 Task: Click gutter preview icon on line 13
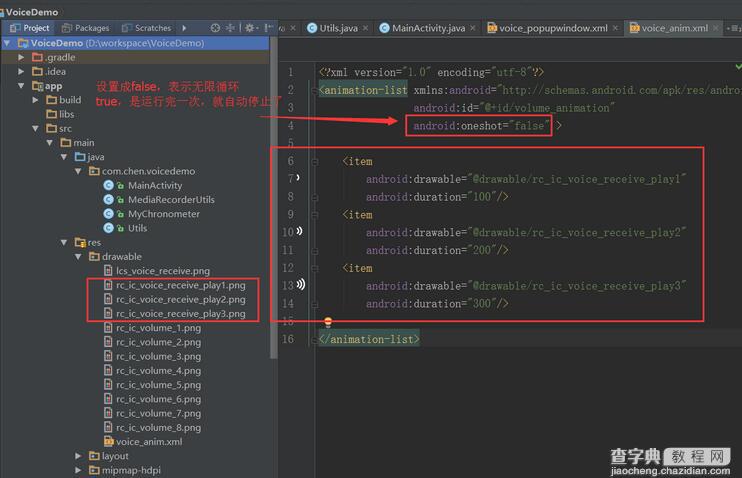300,284
